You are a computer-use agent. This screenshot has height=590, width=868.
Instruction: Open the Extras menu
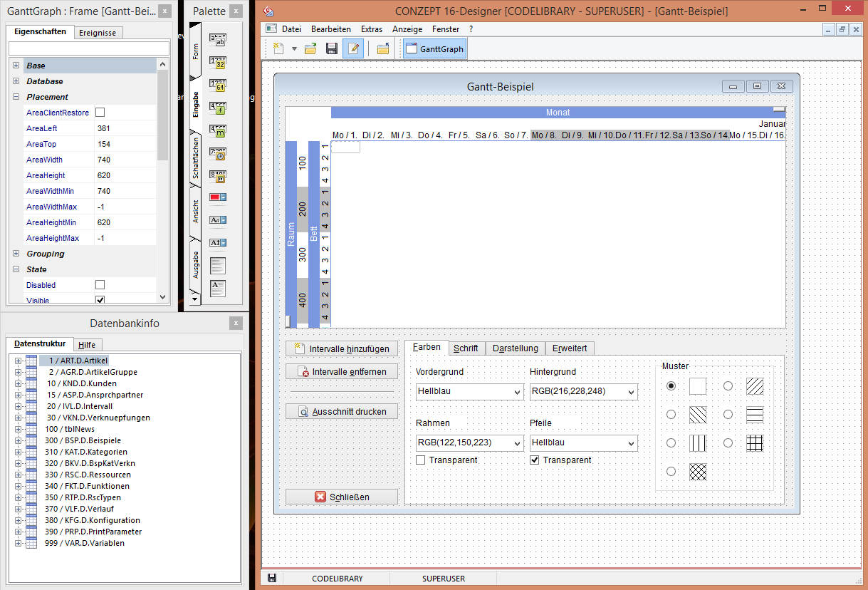pyautogui.click(x=371, y=29)
